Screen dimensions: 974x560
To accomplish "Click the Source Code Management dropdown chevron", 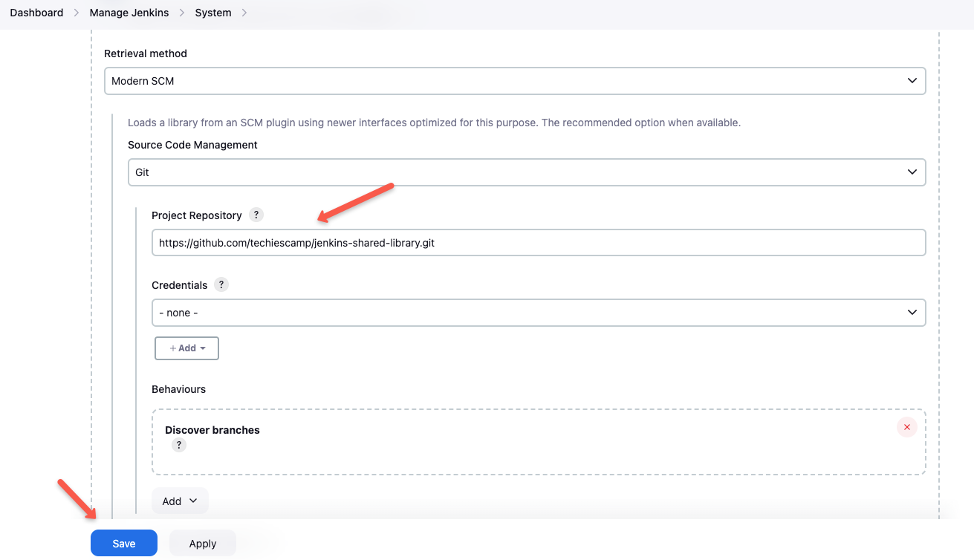I will (x=912, y=172).
